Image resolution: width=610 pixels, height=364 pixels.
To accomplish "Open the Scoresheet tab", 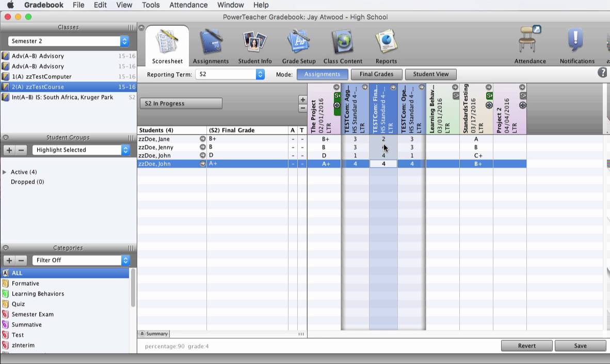I will tap(167, 46).
